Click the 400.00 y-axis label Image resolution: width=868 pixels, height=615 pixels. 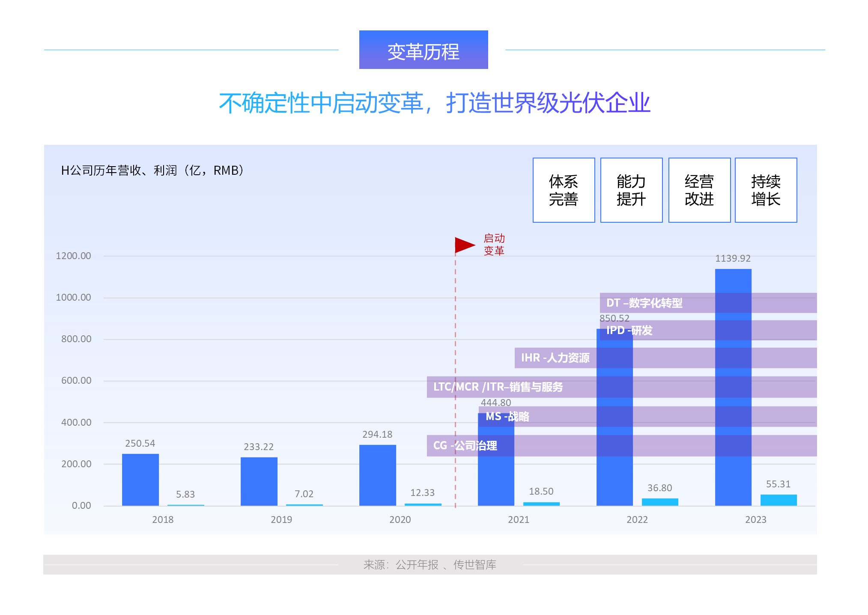(76, 422)
